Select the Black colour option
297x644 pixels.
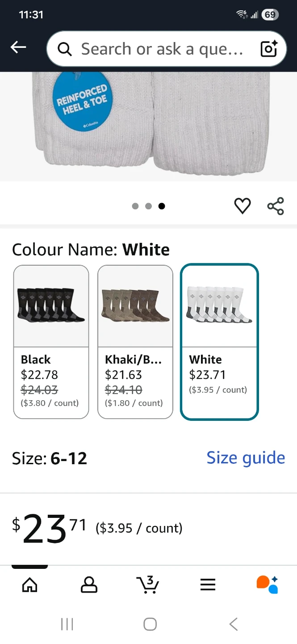(51, 342)
